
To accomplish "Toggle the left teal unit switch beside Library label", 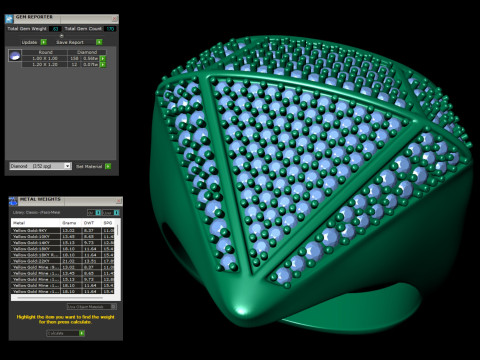I will tap(98, 212).
